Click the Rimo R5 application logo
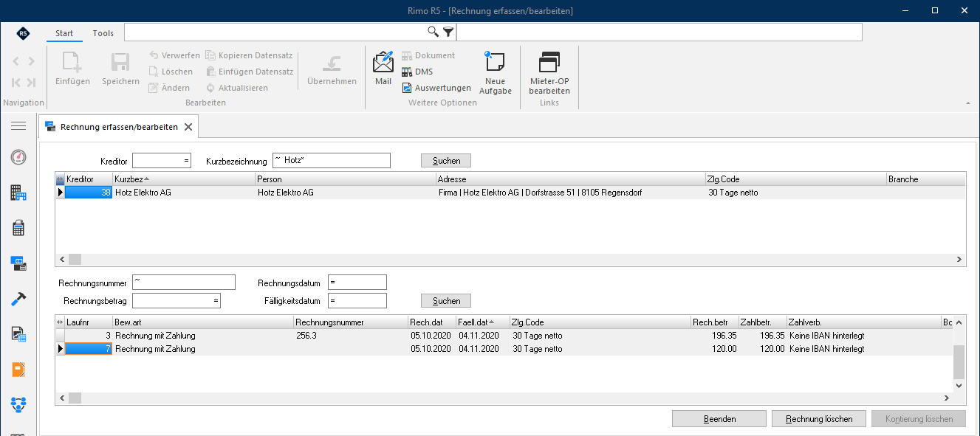980x436 pixels. click(23, 33)
